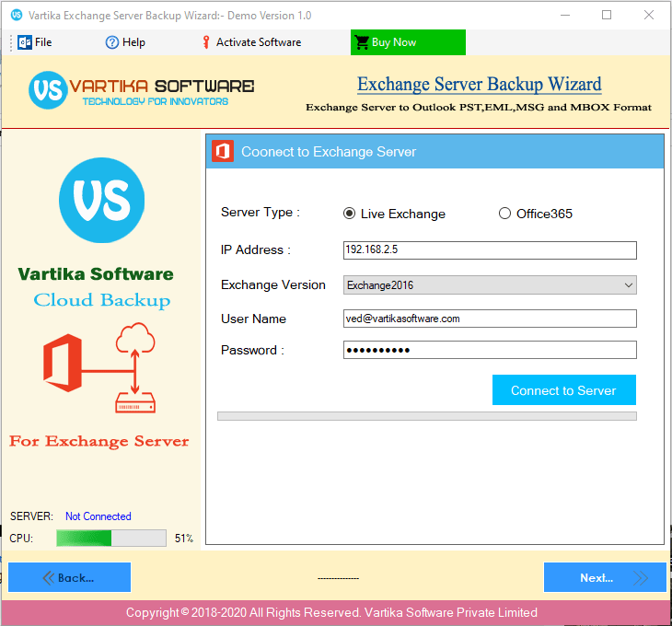
Task: Open the File menu
Action: click(35, 42)
